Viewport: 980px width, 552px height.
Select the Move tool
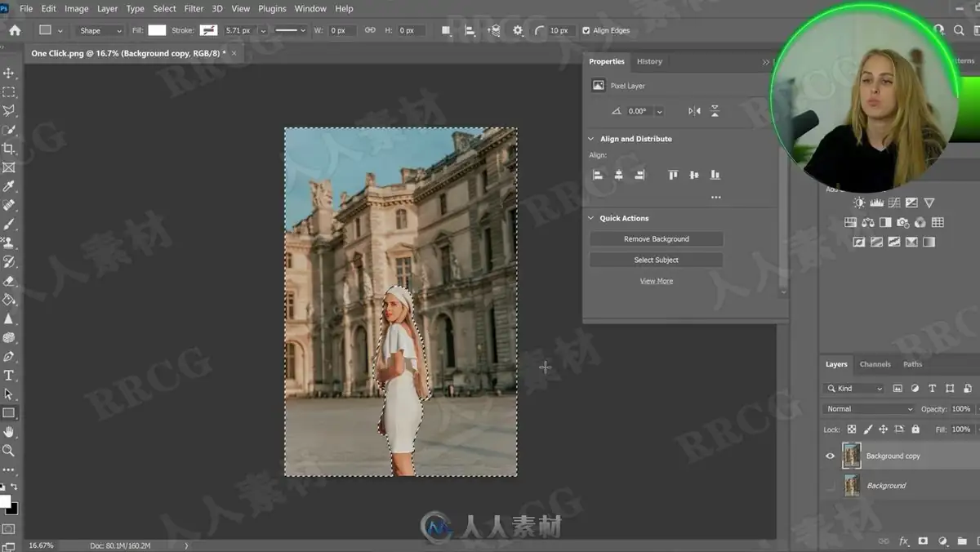pos(9,73)
